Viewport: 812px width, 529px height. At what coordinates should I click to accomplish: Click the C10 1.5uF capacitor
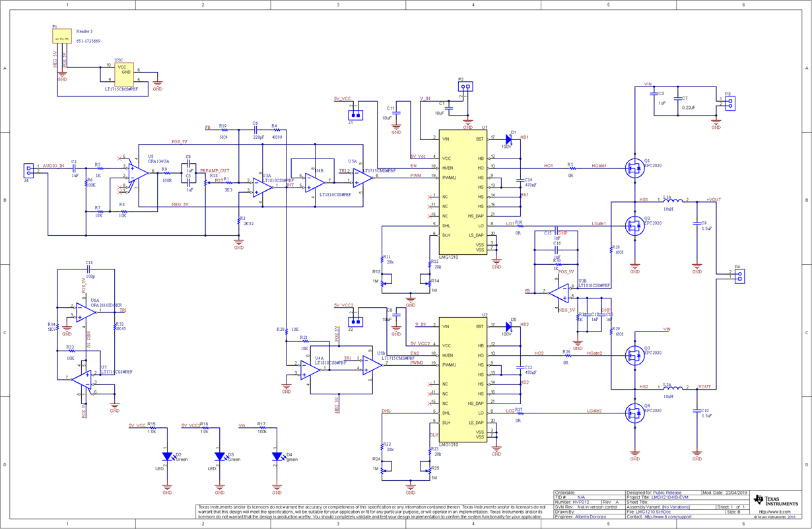pos(697,412)
